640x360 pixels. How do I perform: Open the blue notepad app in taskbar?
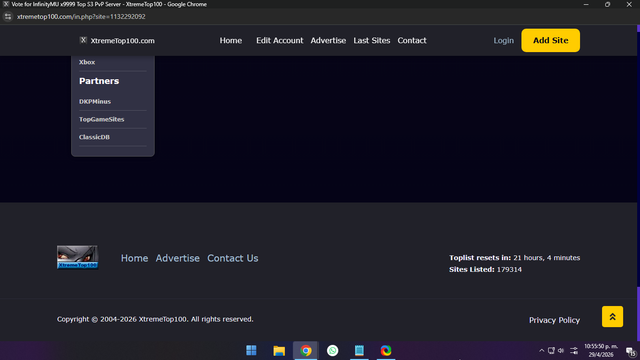pos(359,350)
